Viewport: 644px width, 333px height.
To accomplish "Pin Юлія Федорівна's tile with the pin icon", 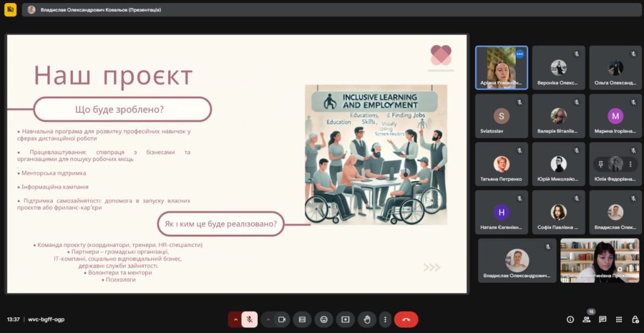I will tap(601, 164).
